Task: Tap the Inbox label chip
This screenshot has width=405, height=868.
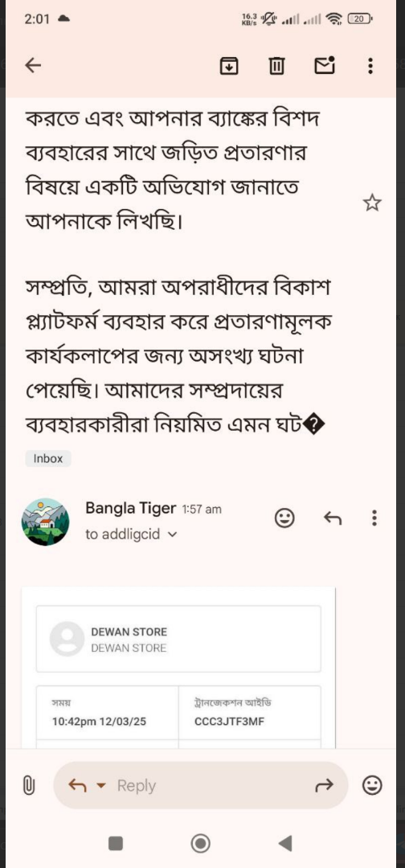Action: (x=48, y=458)
